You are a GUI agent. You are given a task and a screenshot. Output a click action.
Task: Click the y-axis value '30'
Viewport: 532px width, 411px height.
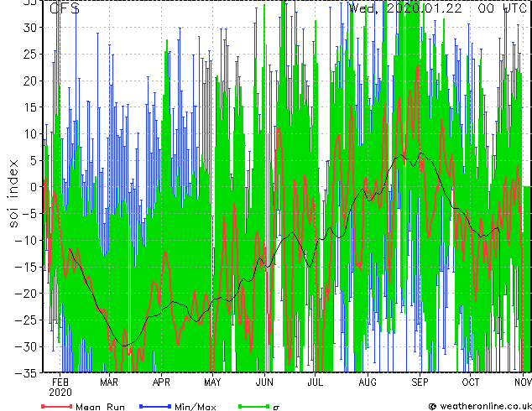[30, 28]
